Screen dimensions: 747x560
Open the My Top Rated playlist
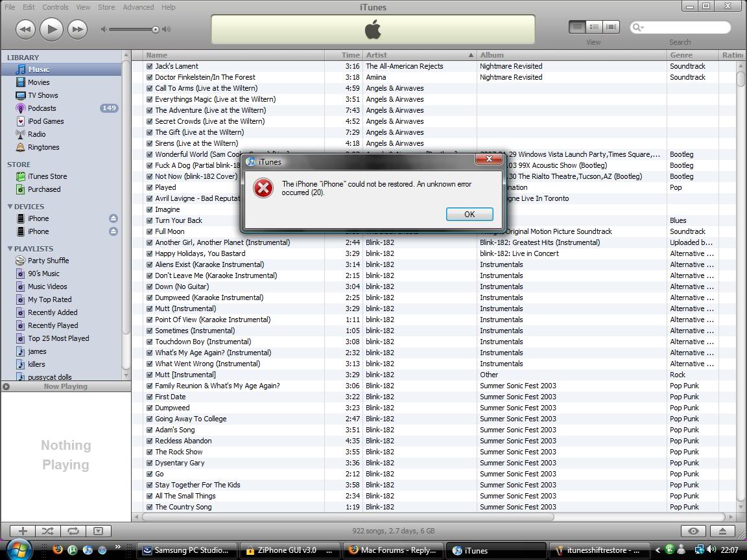49,299
